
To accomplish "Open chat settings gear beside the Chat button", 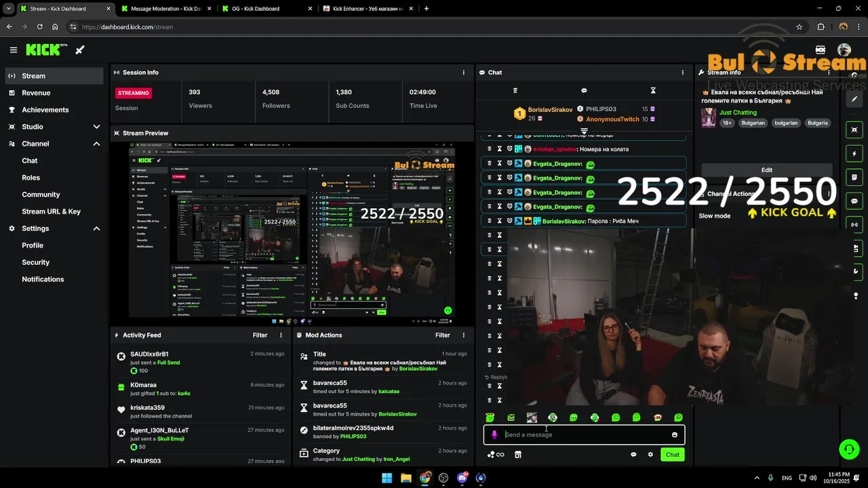I will click(x=650, y=455).
